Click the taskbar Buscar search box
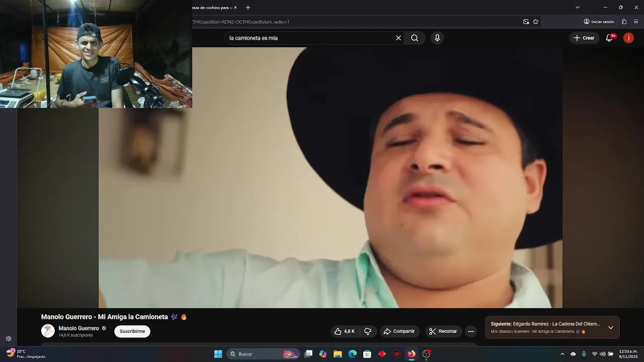 pos(263,354)
